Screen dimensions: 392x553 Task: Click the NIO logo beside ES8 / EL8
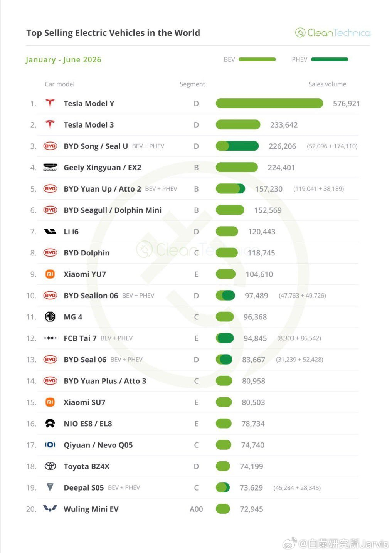coord(50,424)
